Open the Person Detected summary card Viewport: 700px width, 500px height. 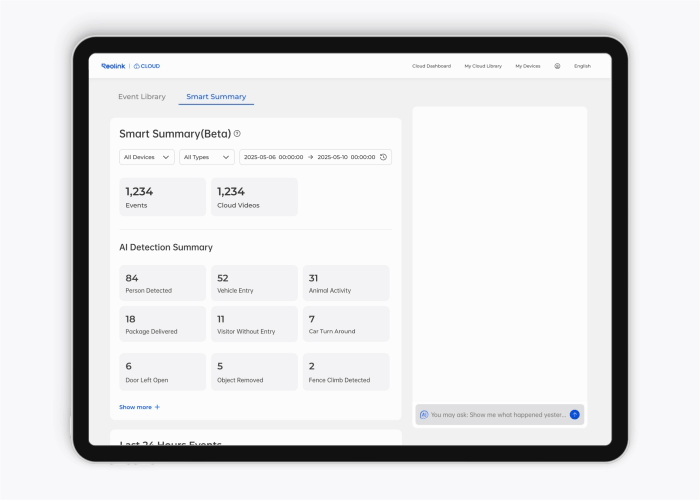[x=162, y=283]
